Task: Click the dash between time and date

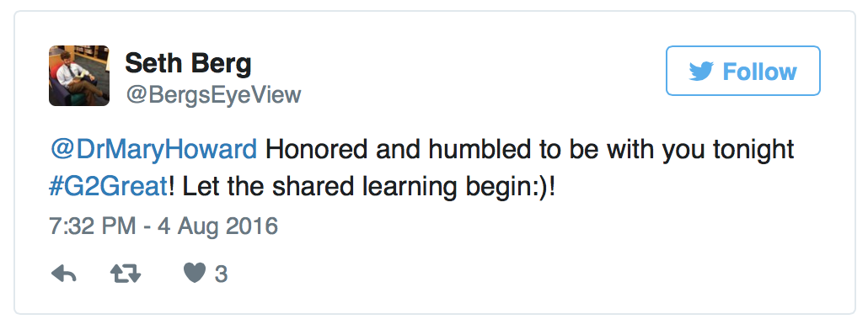Action: click(x=145, y=227)
